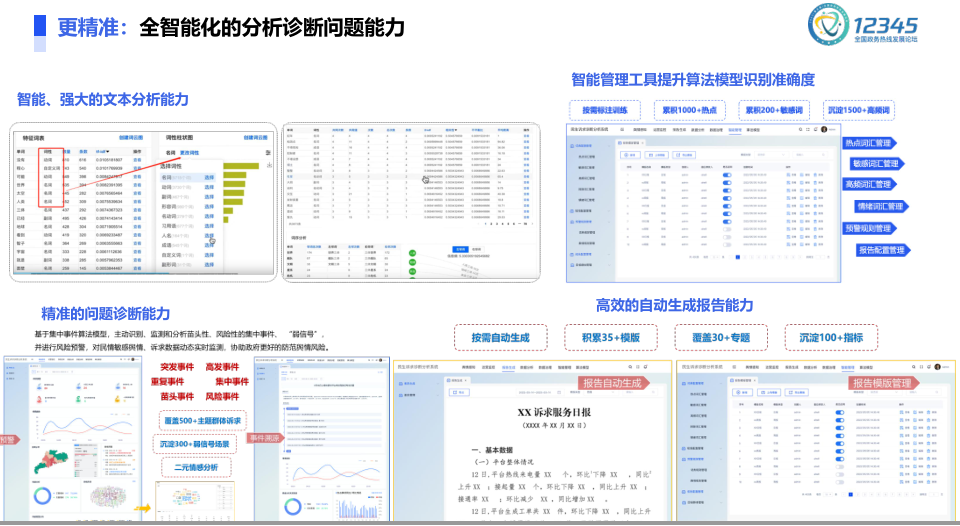Image resolution: width=960 pixels, height=526 pixels.
Task: Click the user avatar in vocabulary management panel
Action: coord(824,129)
